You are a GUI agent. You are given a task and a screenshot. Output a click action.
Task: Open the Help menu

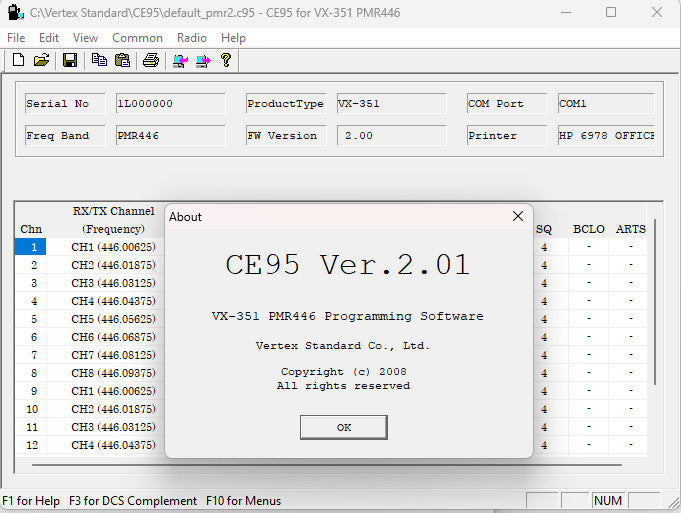point(233,38)
